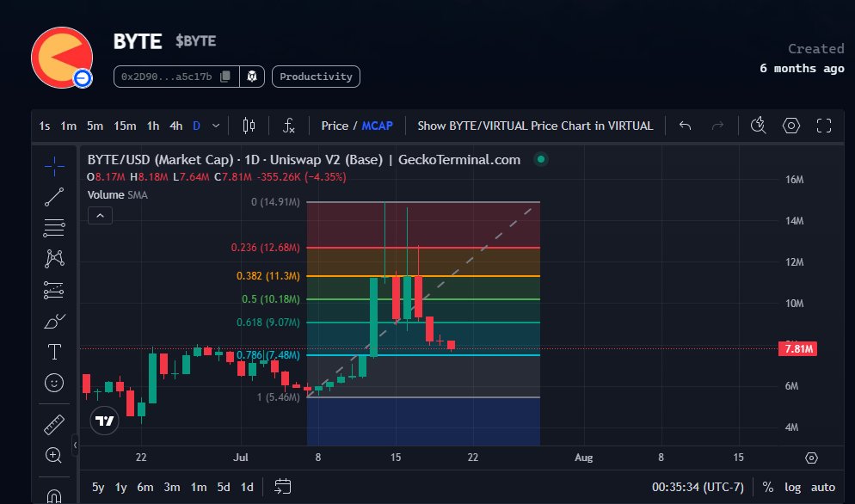The image size is (855, 504).
Task: Enter fullscreen chart mode
Action: (824, 126)
